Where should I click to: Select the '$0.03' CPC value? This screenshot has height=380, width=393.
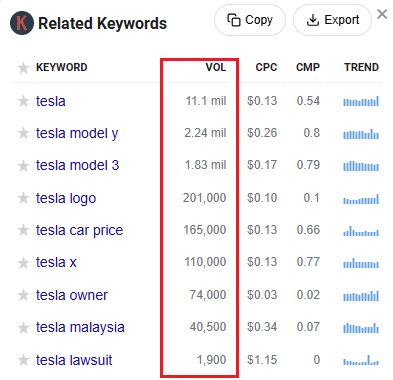coord(262,295)
